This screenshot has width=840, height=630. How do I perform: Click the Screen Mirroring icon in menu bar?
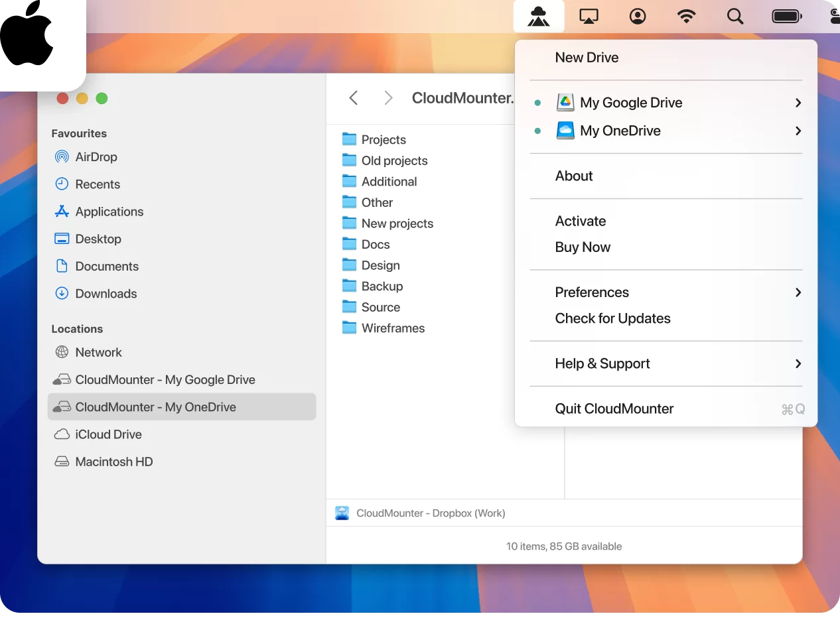589,16
